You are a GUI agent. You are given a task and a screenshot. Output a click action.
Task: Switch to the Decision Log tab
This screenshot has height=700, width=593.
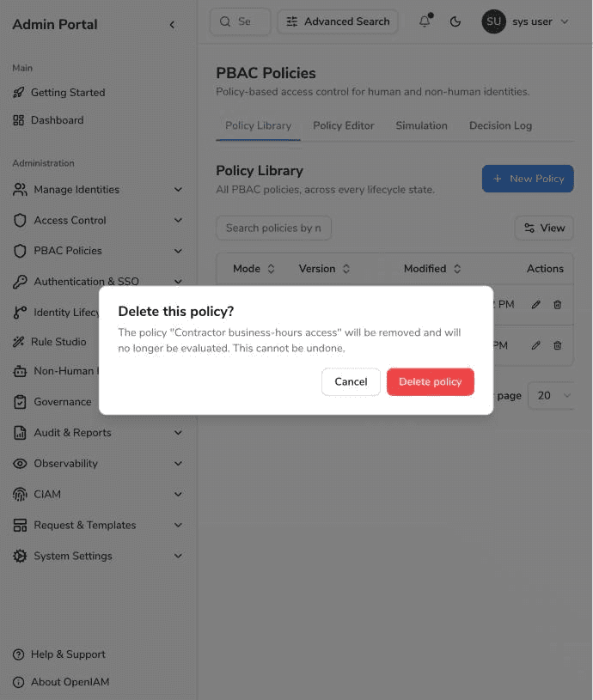tap(500, 125)
